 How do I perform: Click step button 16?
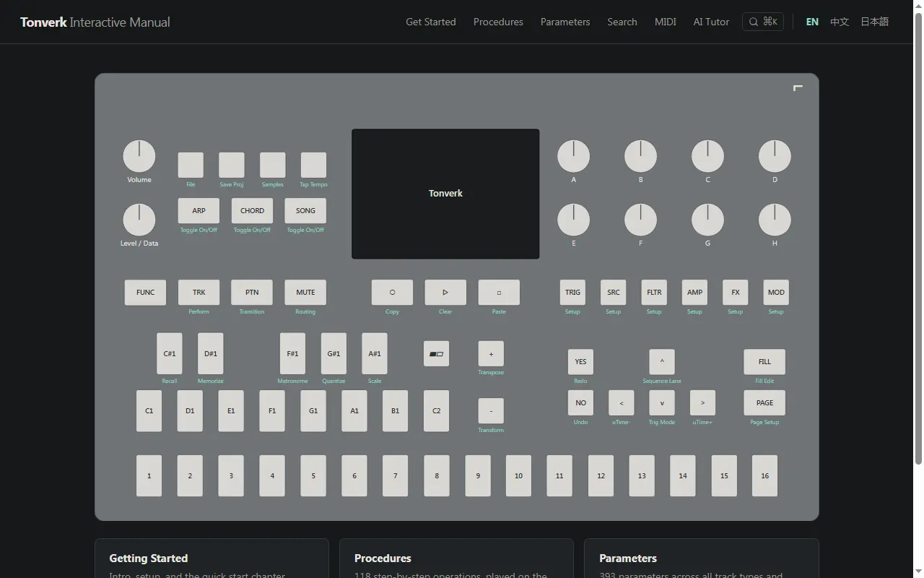click(x=765, y=476)
